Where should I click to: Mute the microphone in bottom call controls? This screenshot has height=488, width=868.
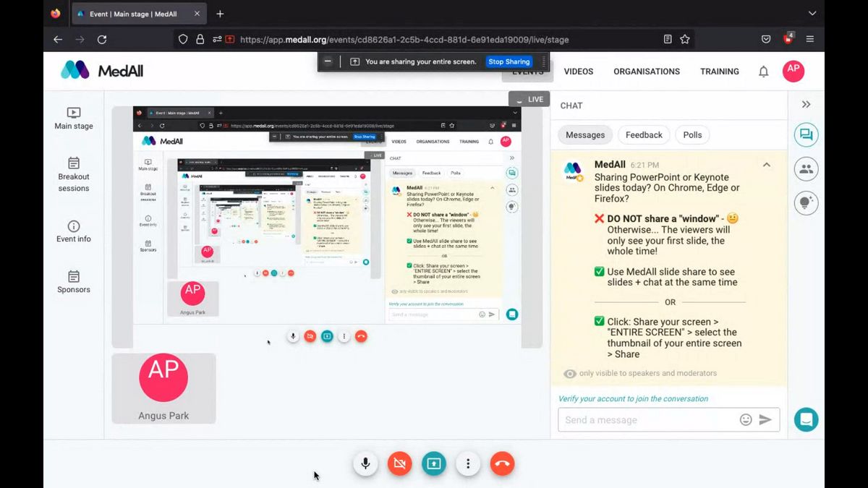(365, 463)
